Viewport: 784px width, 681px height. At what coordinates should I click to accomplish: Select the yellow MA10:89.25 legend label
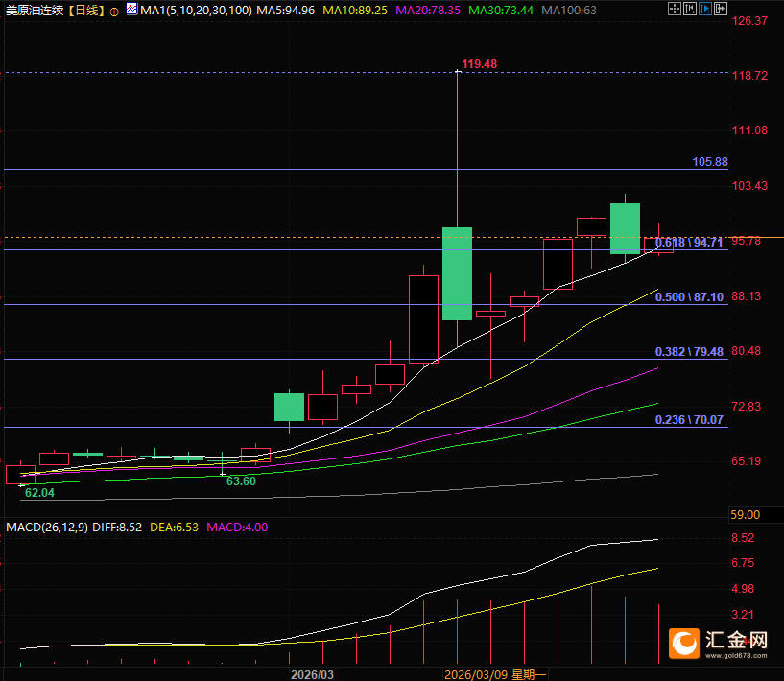tap(355, 11)
